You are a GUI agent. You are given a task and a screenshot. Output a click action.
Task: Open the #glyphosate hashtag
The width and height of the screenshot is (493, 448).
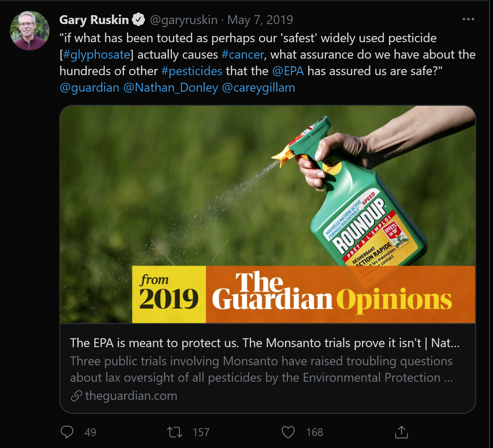click(97, 54)
